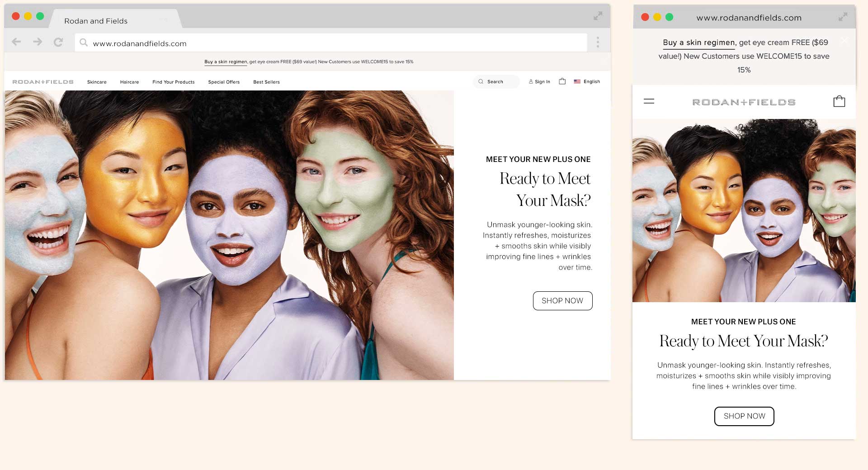Open the Skincare menu

[x=97, y=82]
